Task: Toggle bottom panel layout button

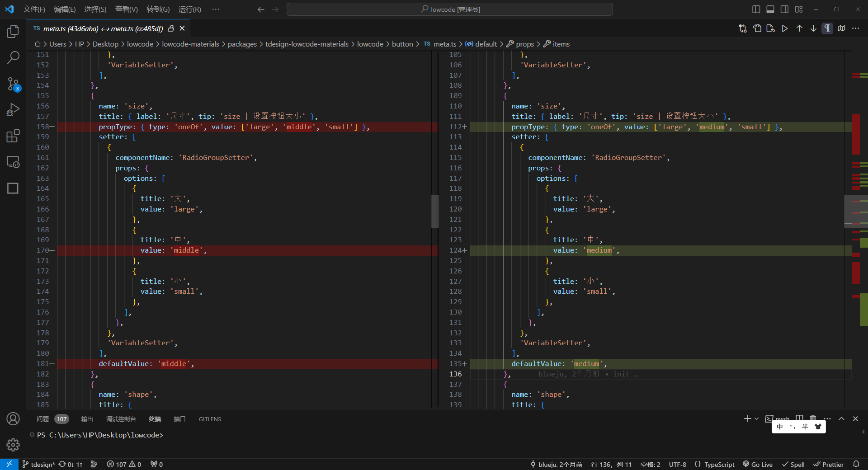Action: (770, 9)
